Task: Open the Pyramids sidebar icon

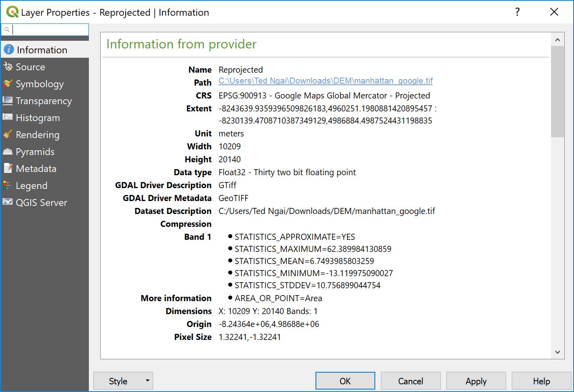Action: click(8, 151)
